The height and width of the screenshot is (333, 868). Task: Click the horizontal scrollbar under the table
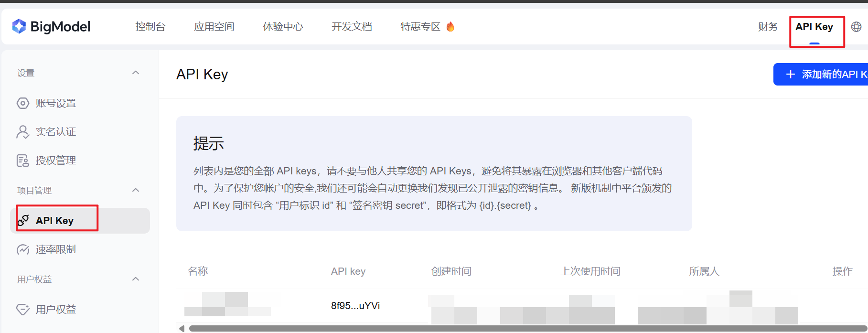click(528, 329)
